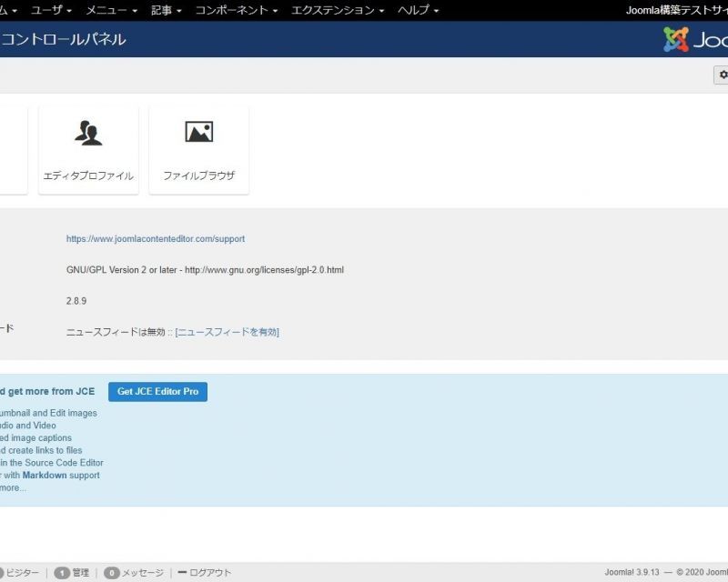Expand the ユーザ (Users) dropdown menu
Viewport: 728px width, 582px height.
coord(52,10)
